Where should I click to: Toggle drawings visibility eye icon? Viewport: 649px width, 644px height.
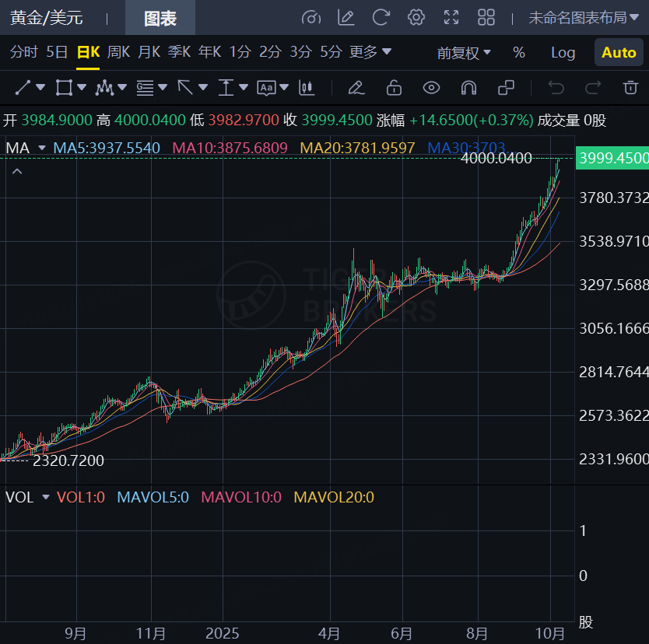431,87
